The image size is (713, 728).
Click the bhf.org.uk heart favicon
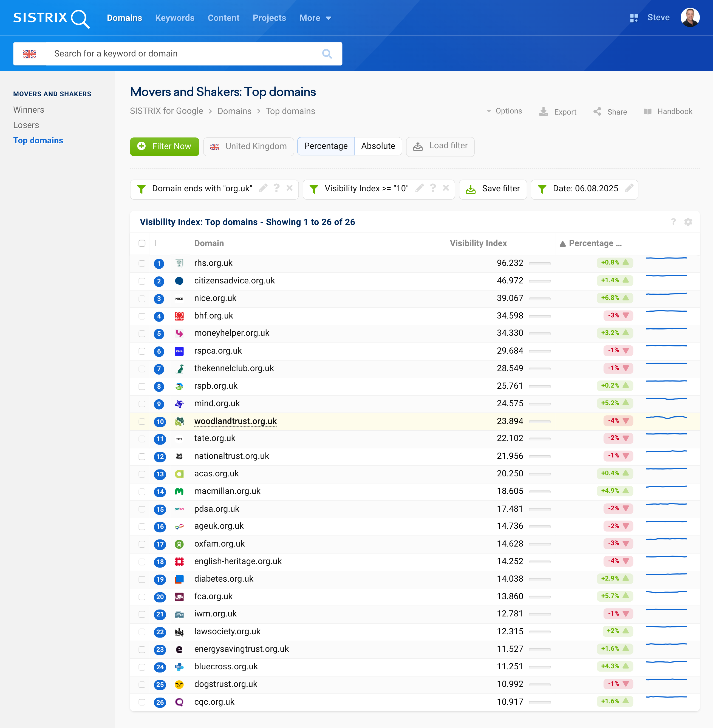pos(179,316)
